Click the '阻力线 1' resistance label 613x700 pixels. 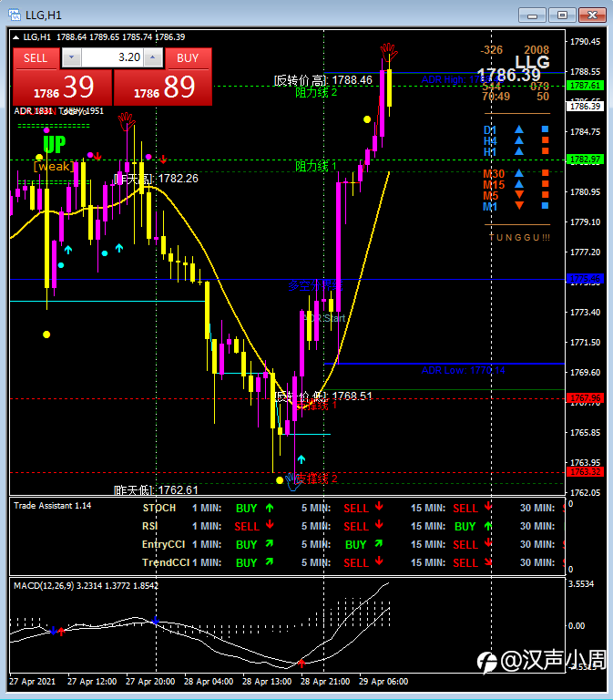point(316,167)
